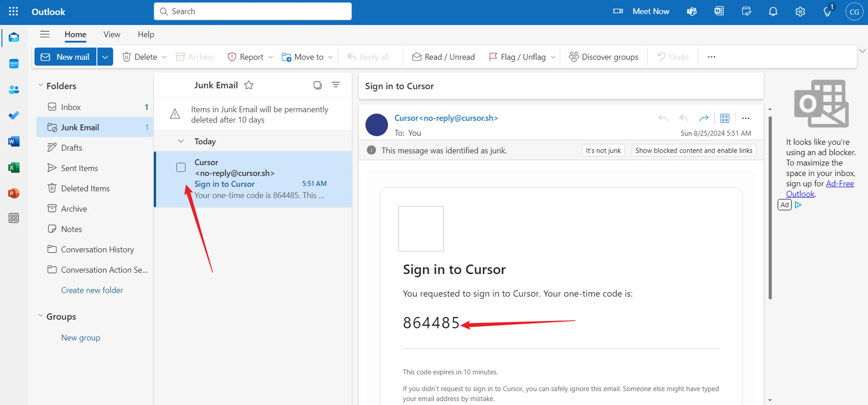Toggle the hamburger navigation pane button
This screenshot has height=405, width=868.
click(x=45, y=34)
